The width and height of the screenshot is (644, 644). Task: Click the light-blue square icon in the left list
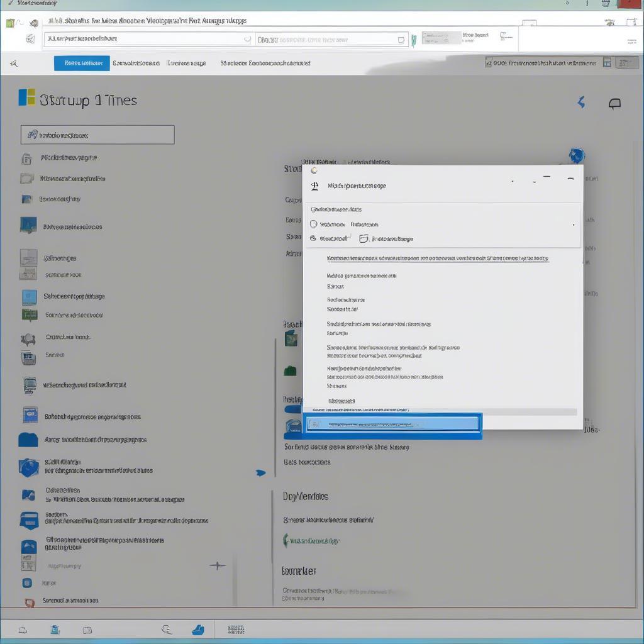click(29, 297)
